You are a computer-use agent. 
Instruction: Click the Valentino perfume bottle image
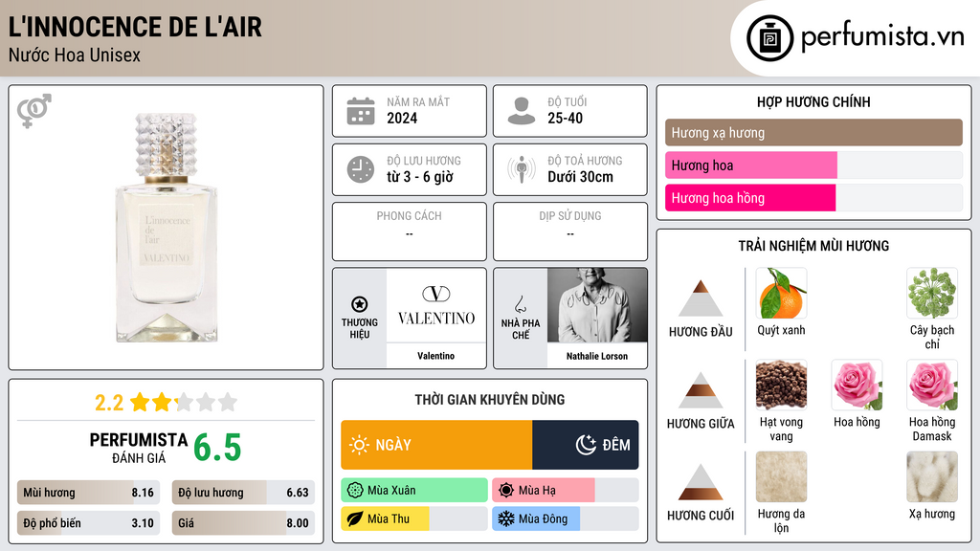click(x=167, y=228)
